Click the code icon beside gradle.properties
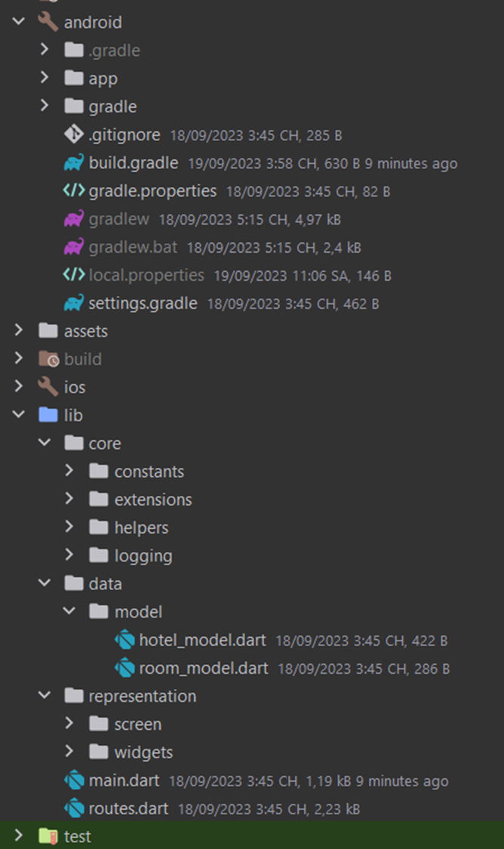The height and width of the screenshot is (849, 504). 73,191
